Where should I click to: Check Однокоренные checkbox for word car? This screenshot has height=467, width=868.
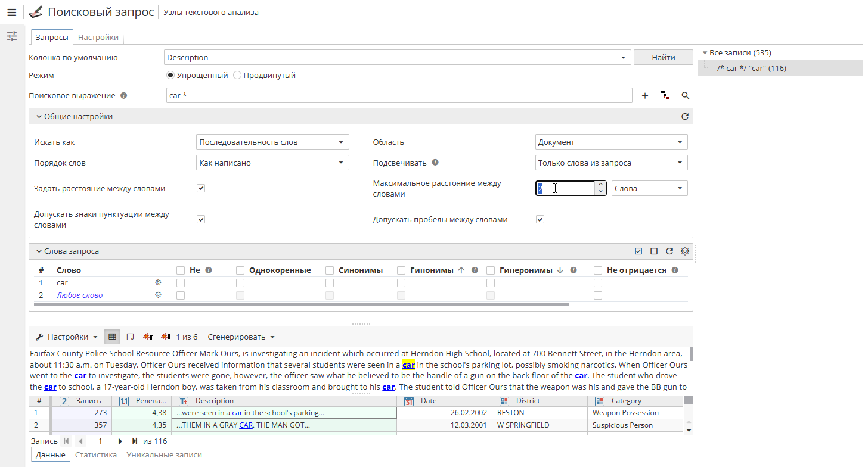[240, 283]
